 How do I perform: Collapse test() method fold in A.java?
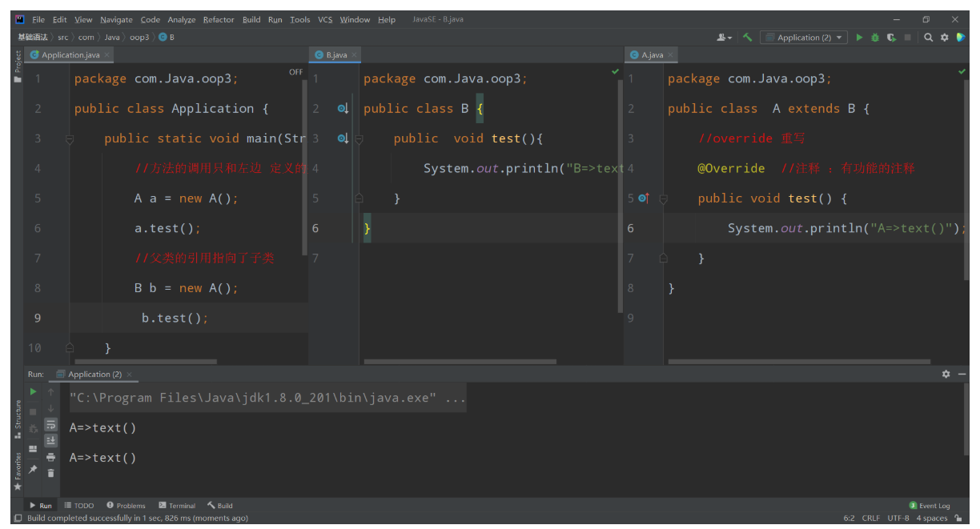(x=663, y=199)
